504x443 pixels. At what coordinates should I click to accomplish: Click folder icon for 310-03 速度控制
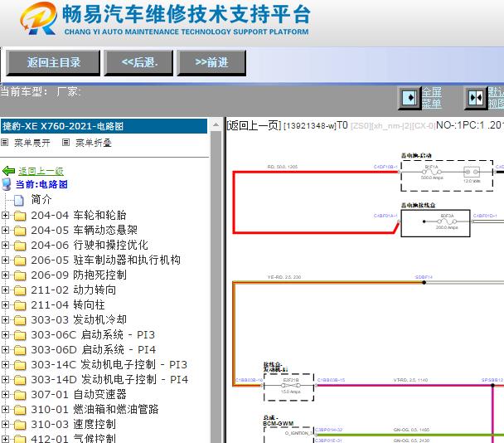tap(20, 425)
